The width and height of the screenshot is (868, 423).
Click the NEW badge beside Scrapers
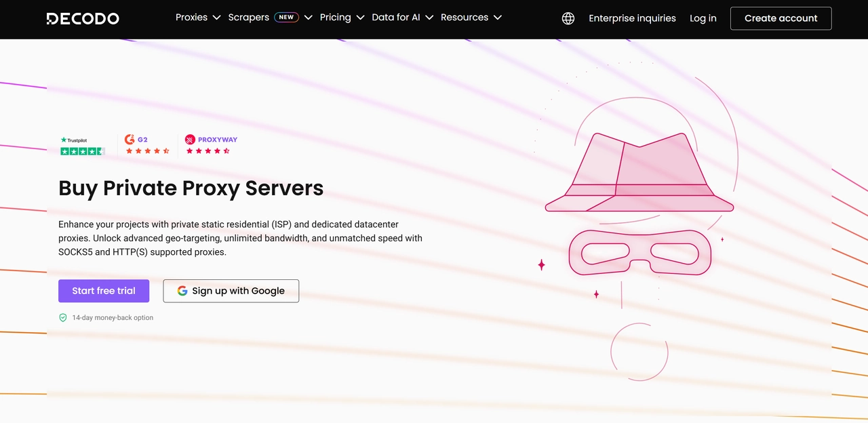pyautogui.click(x=285, y=17)
